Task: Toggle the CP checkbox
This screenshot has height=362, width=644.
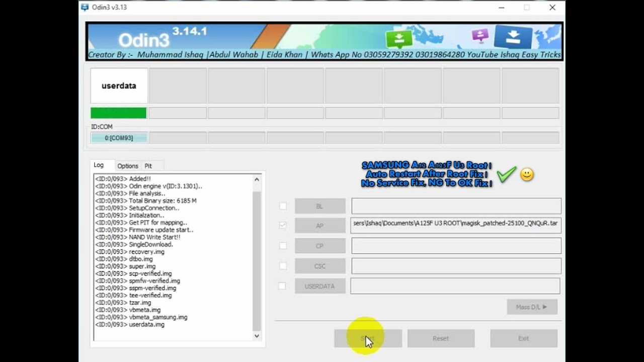Action: [x=283, y=246]
